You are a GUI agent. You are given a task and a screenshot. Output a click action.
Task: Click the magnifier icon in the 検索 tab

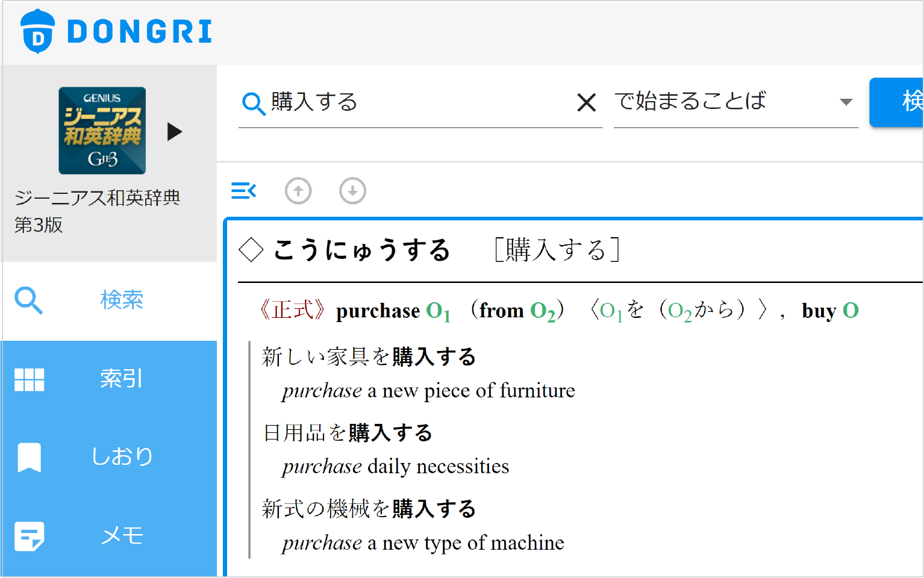coord(29,300)
